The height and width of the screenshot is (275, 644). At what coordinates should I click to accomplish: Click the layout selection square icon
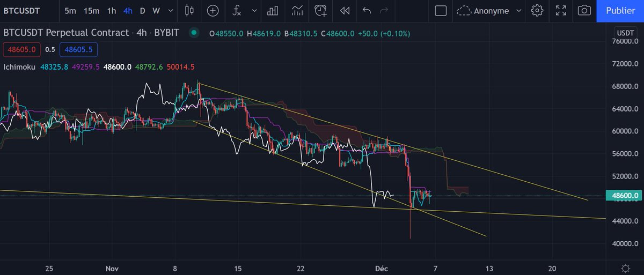click(x=441, y=11)
